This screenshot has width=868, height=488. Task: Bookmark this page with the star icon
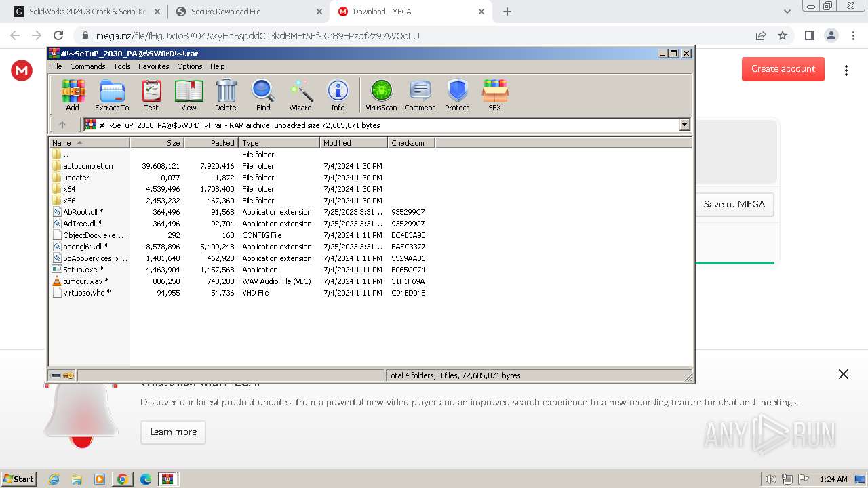pos(783,35)
